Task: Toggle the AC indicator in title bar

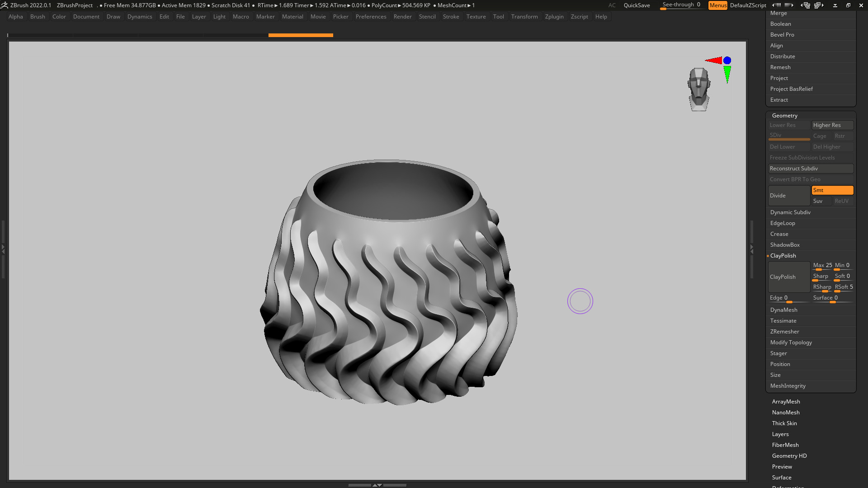Action: [612, 5]
